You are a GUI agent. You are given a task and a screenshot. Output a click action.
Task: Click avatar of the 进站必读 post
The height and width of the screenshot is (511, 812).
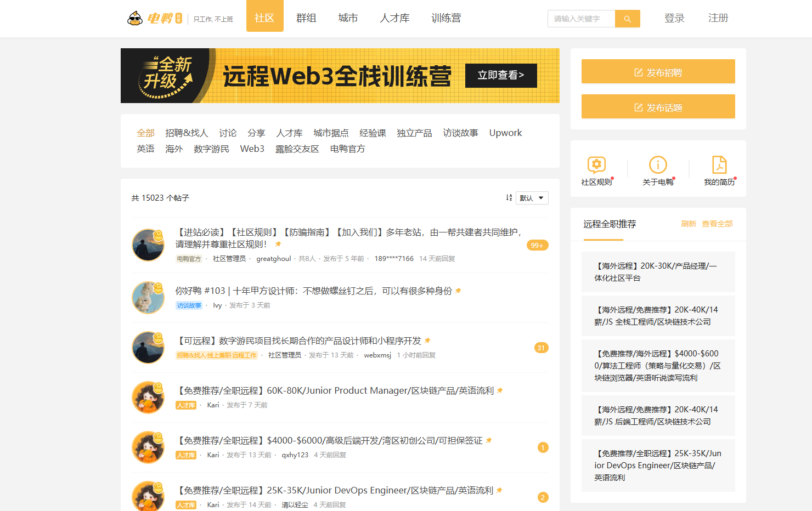(148, 245)
